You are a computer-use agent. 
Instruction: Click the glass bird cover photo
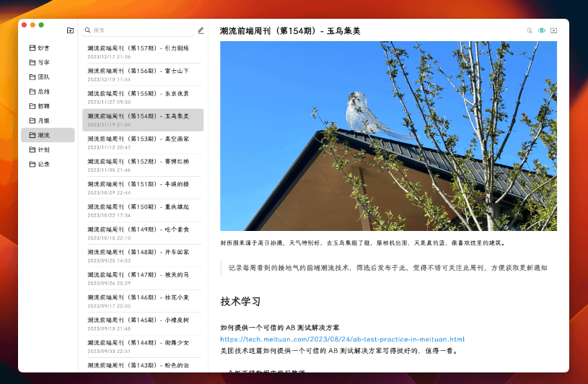[x=388, y=136]
